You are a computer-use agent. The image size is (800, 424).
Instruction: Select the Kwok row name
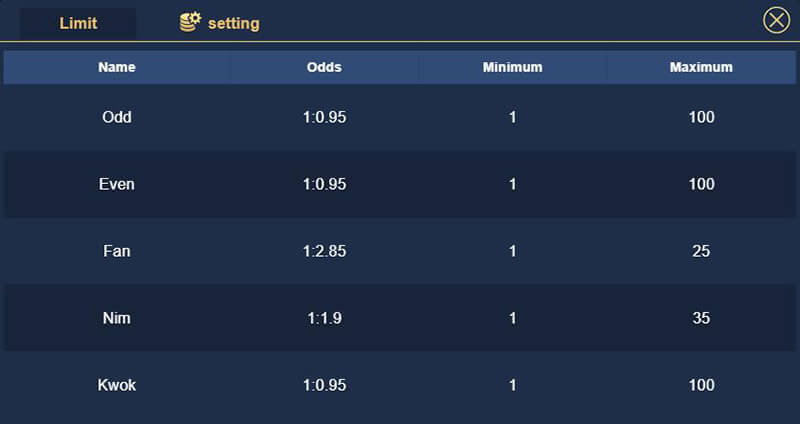pos(117,385)
